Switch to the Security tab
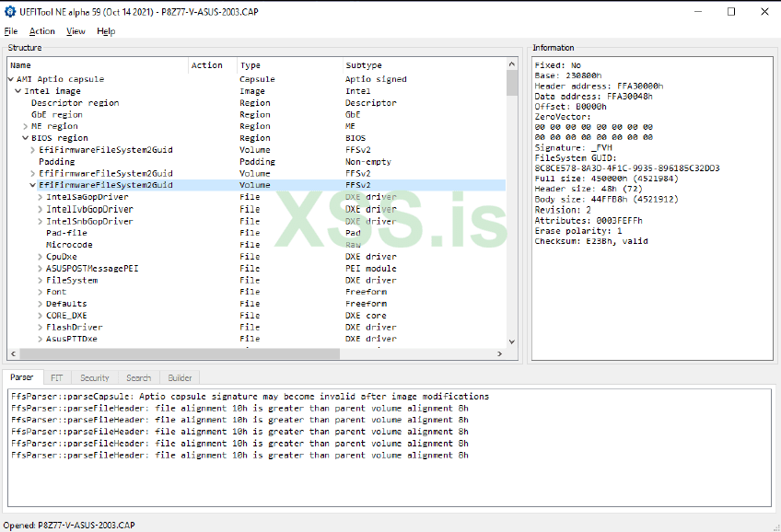 point(95,377)
